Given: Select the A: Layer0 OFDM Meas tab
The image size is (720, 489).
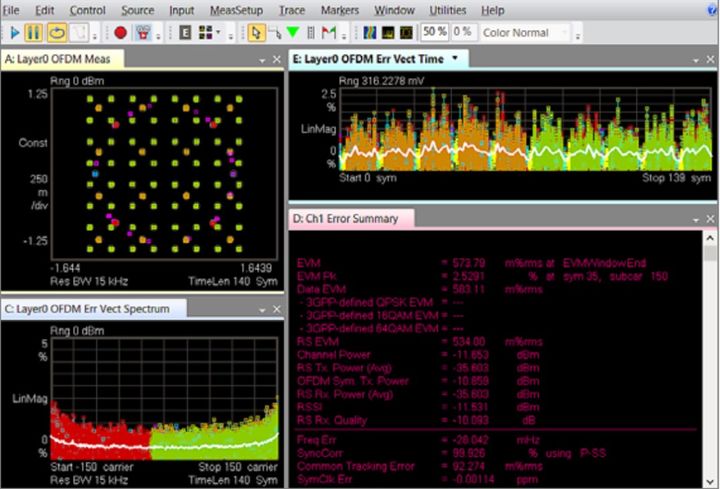Looking at the screenshot, I should (60, 59).
